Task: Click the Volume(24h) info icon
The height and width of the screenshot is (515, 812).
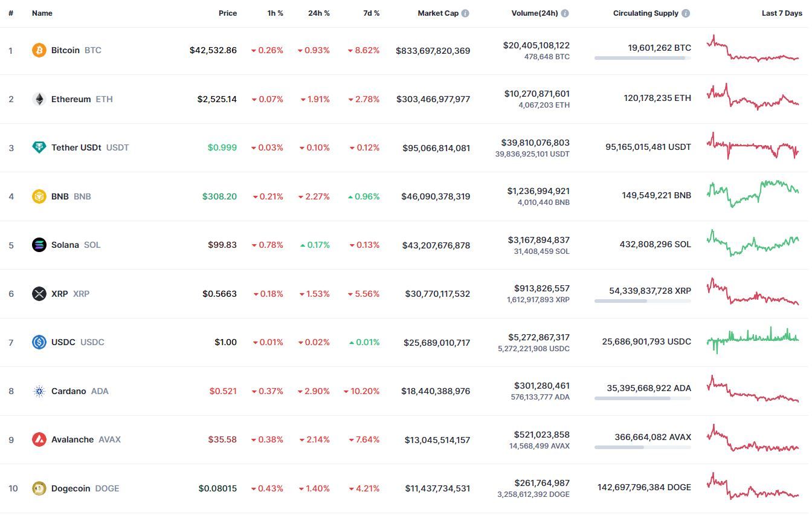Action: tap(564, 13)
